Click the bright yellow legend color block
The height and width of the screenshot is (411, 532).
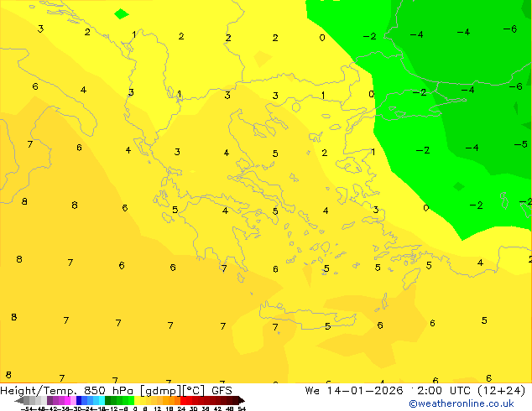137,400
